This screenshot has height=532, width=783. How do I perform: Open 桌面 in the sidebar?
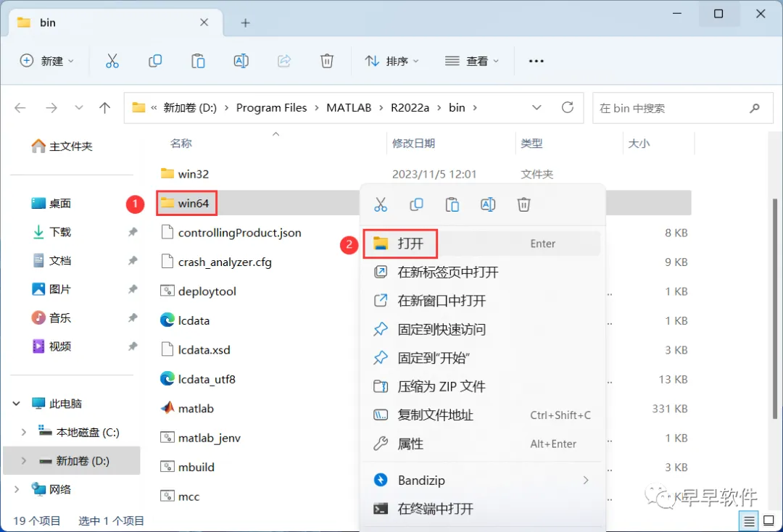[51, 203]
